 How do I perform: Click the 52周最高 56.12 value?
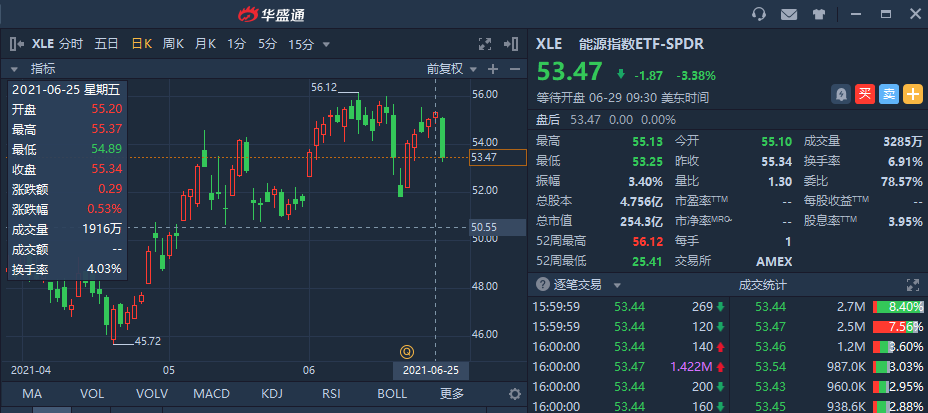(x=647, y=241)
